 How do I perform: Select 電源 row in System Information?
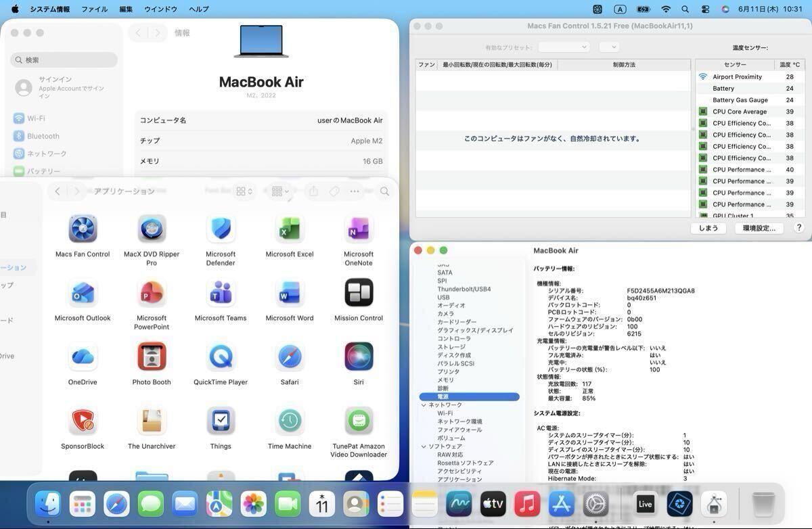(470, 397)
